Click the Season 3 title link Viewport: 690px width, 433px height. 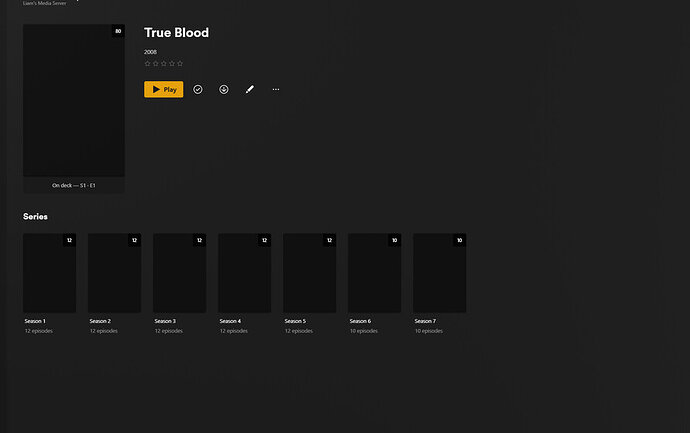pos(165,321)
